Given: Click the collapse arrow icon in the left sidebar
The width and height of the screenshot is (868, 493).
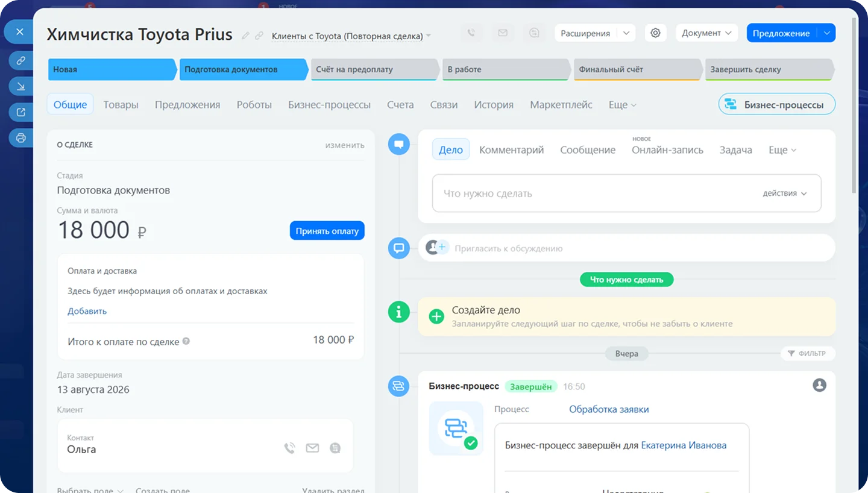Looking at the screenshot, I should (x=21, y=86).
